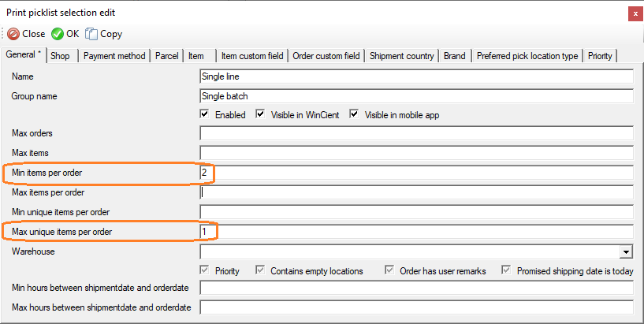
Task: Toggle Contains empty locations checkbox
Action: (x=260, y=270)
